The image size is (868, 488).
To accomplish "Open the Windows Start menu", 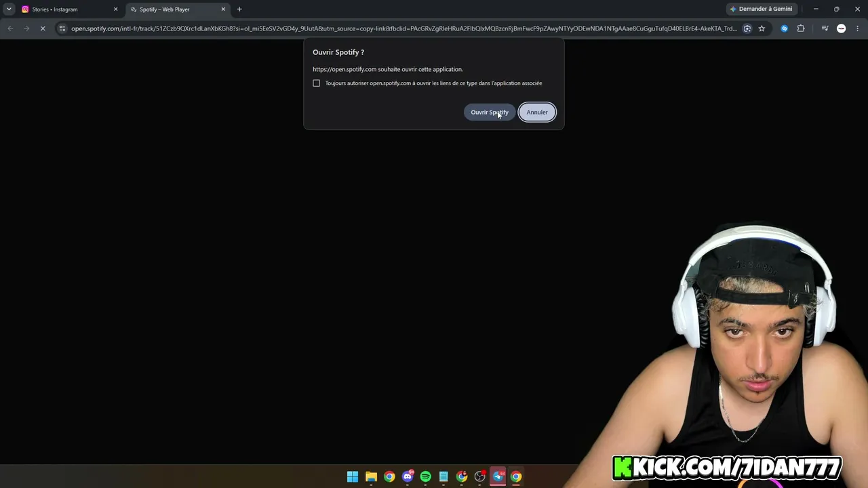I will point(353,476).
